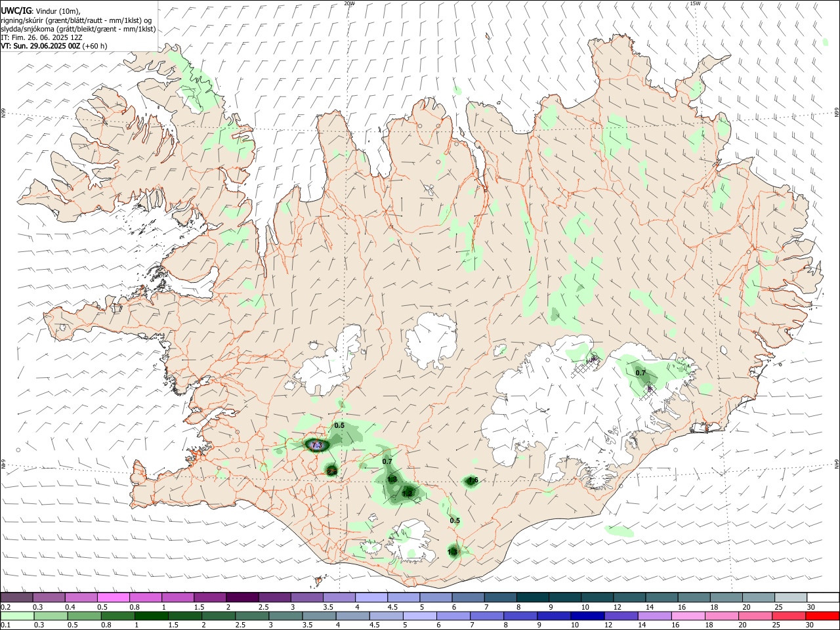Click the '30' label on the lower scale
840x630 pixels.
coord(811,625)
